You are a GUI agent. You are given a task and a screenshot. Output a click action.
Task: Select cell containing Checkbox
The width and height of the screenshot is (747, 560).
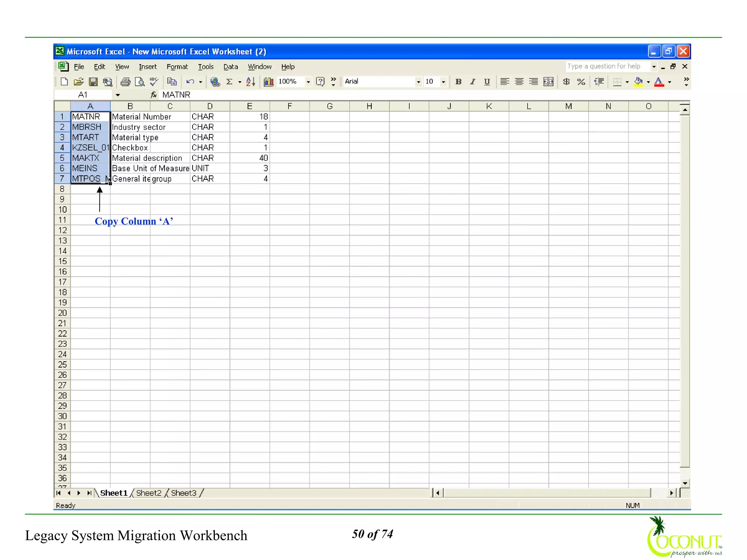[130, 148]
